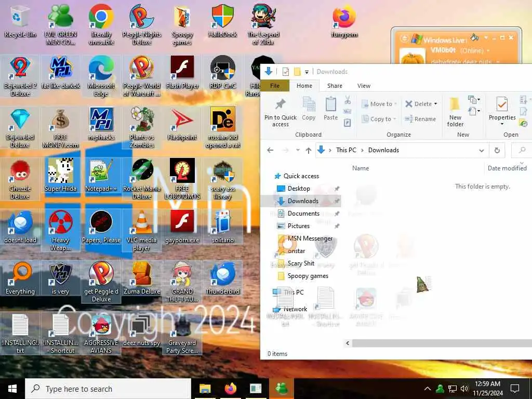Viewport: 532px width, 399px height.
Task: Select the Flash Player desktop icon
Action: point(182,73)
